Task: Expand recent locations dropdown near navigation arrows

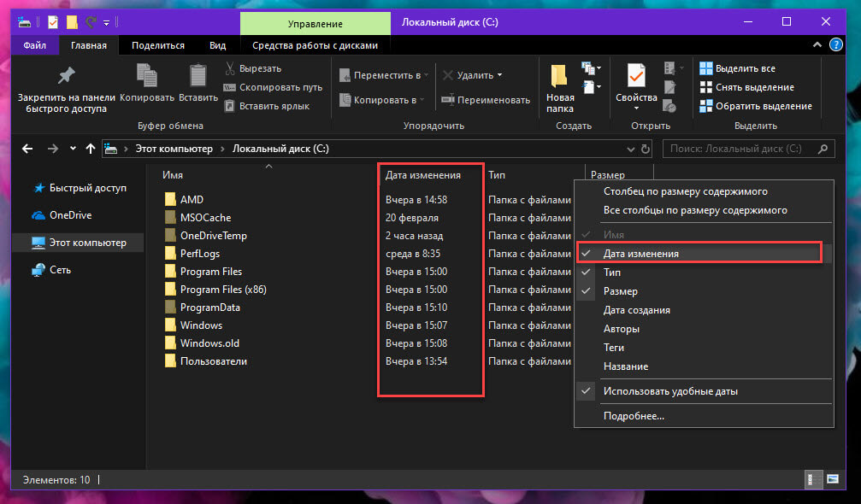Action: (73, 149)
